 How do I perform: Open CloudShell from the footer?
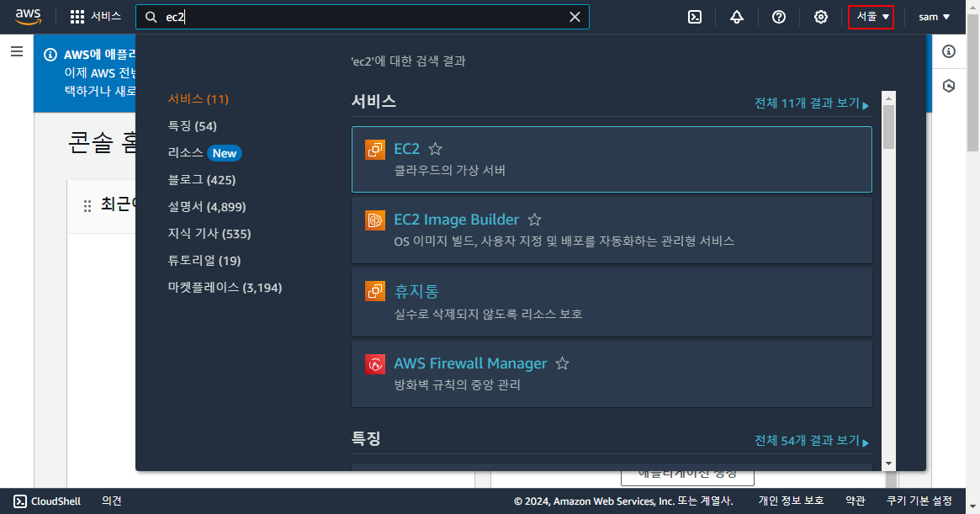47,501
